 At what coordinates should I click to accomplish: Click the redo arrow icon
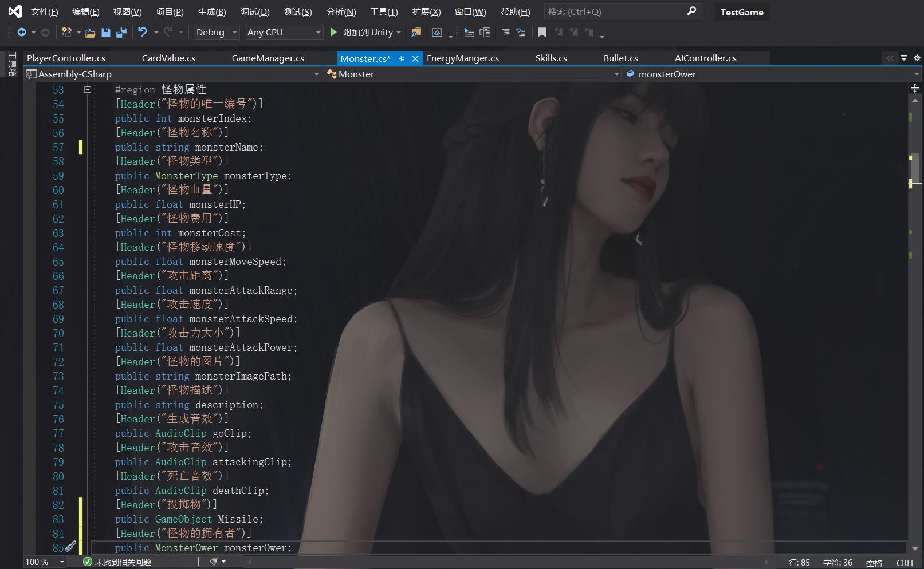pyautogui.click(x=168, y=33)
